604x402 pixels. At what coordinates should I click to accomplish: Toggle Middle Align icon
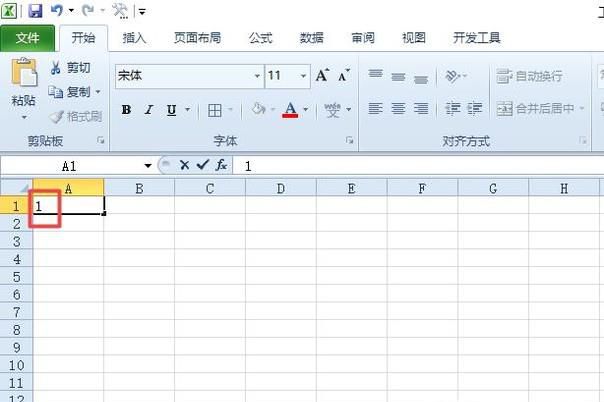tap(398, 77)
